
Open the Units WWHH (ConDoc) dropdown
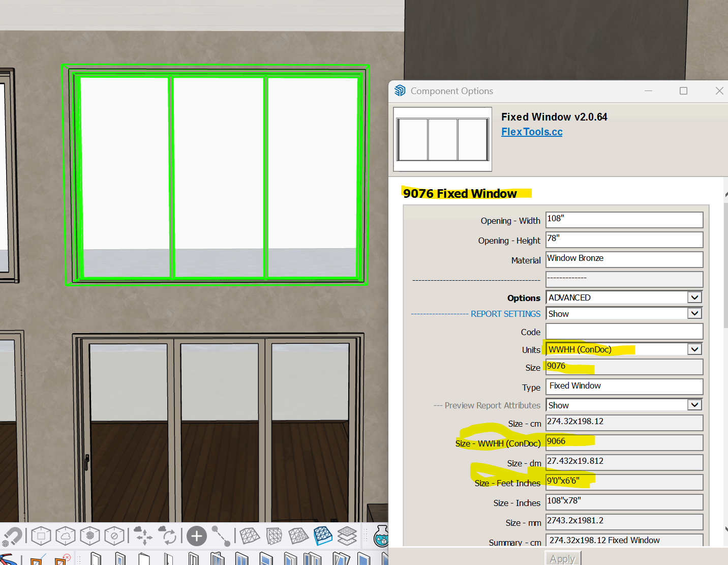(x=694, y=349)
